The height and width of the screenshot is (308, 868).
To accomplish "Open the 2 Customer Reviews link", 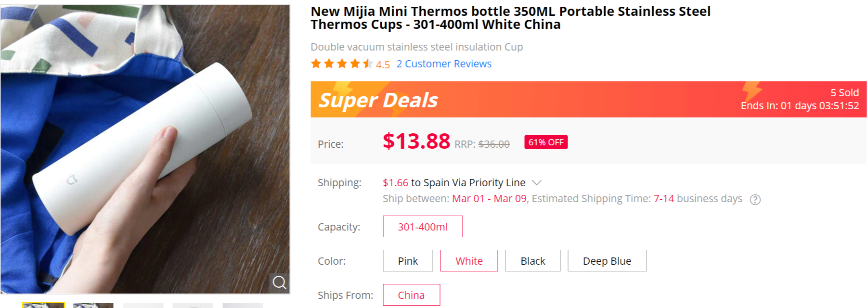I will [x=443, y=64].
